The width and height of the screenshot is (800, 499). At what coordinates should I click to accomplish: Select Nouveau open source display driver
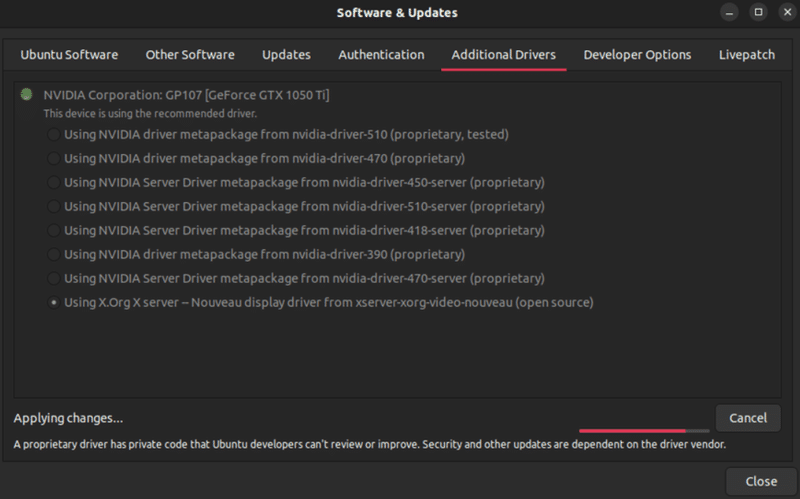pyautogui.click(x=53, y=302)
